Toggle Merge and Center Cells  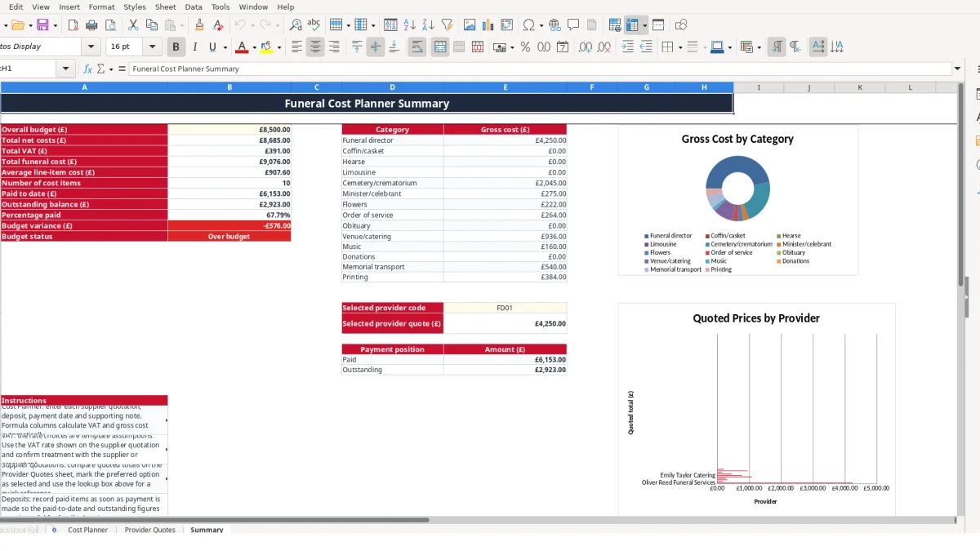[x=440, y=47]
